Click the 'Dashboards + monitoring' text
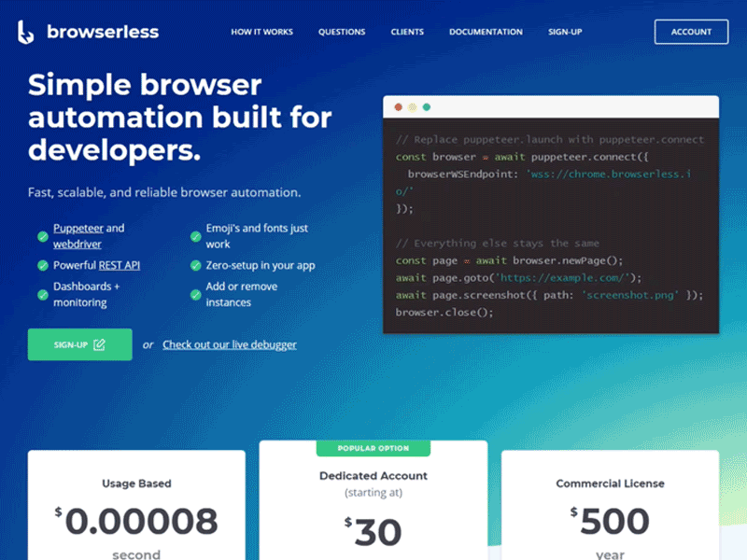The image size is (747, 560). (x=86, y=294)
